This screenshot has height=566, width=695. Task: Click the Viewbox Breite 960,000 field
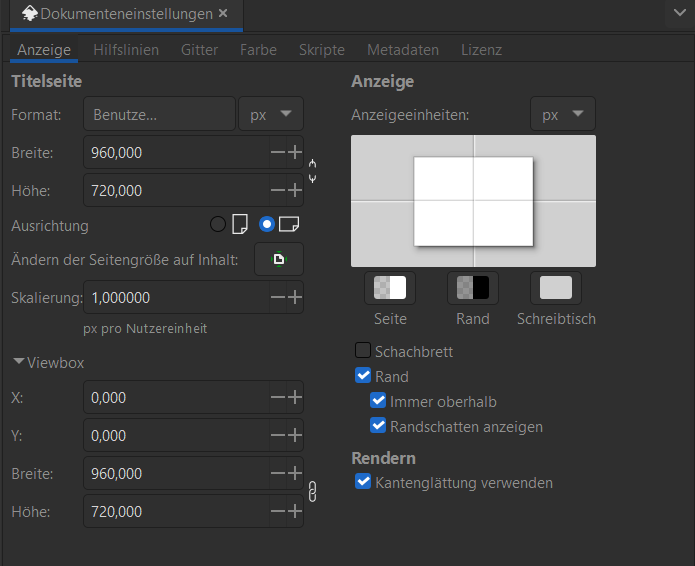[176, 473]
